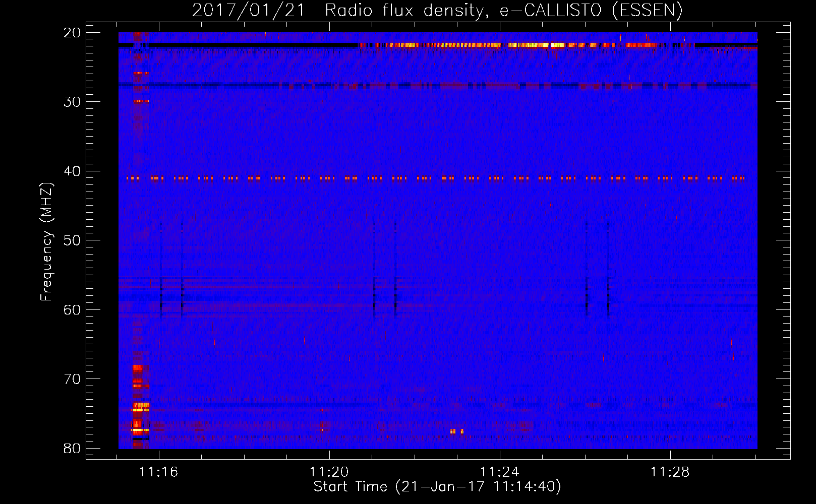Click the 70 frequency tick label
The width and height of the screenshot is (816, 504).
pyautogui.click(x=73, y=379)
